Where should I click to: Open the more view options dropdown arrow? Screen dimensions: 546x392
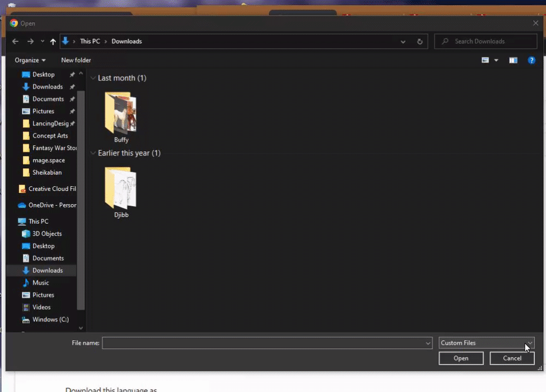click(496, 60)
